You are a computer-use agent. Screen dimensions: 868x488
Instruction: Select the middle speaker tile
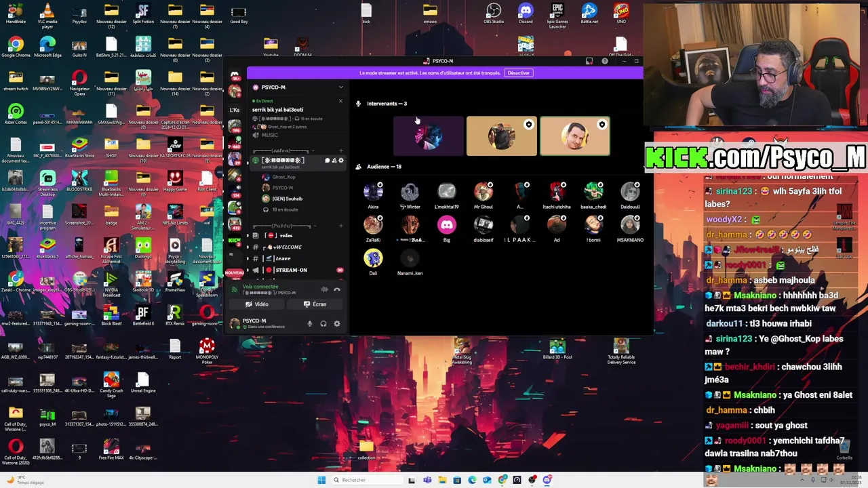click(502, 136)
